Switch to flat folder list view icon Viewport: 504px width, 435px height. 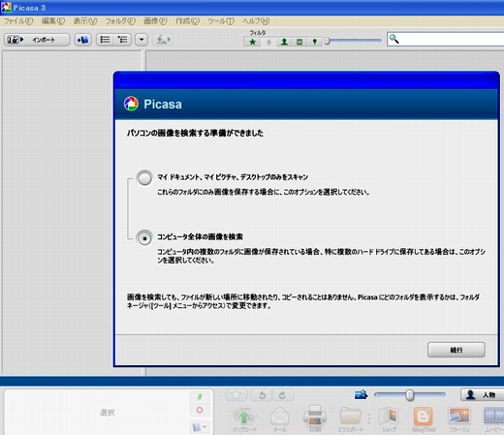[x=105, y=40]
